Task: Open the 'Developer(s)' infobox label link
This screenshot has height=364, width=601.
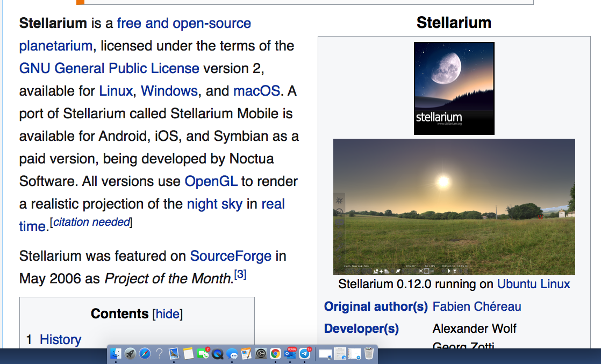Action: coord(361,329)
